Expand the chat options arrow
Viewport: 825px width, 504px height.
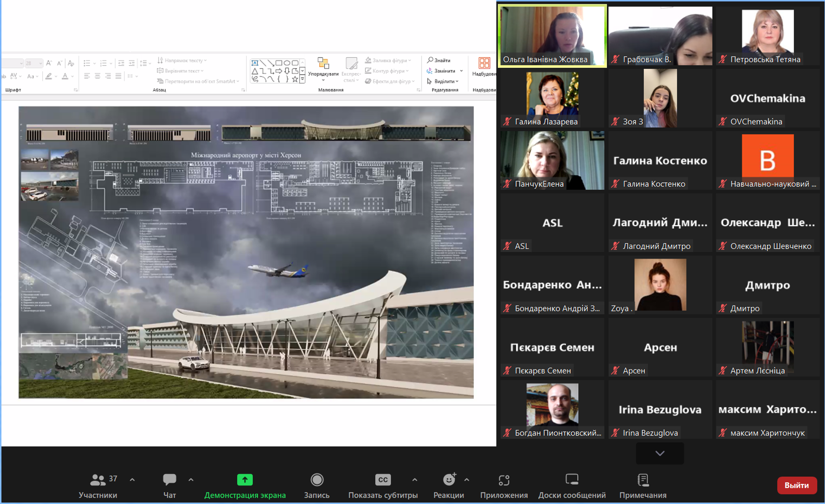(x=191, y=480)
